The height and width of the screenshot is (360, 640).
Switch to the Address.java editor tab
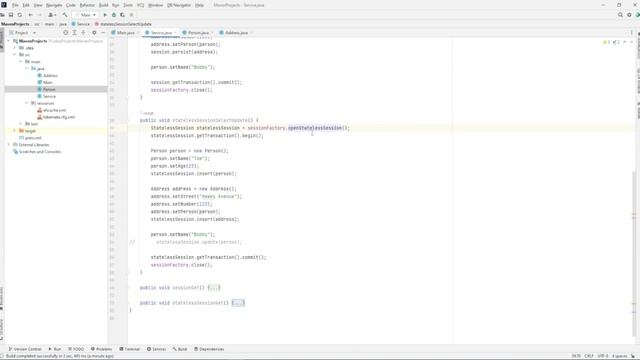pyautogui.click(x=236, y=32)
